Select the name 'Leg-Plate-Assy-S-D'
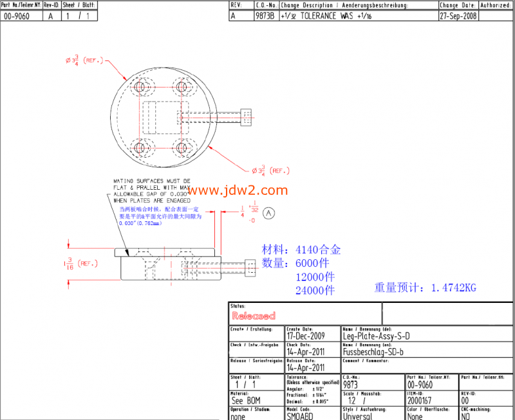 (377, 336)
